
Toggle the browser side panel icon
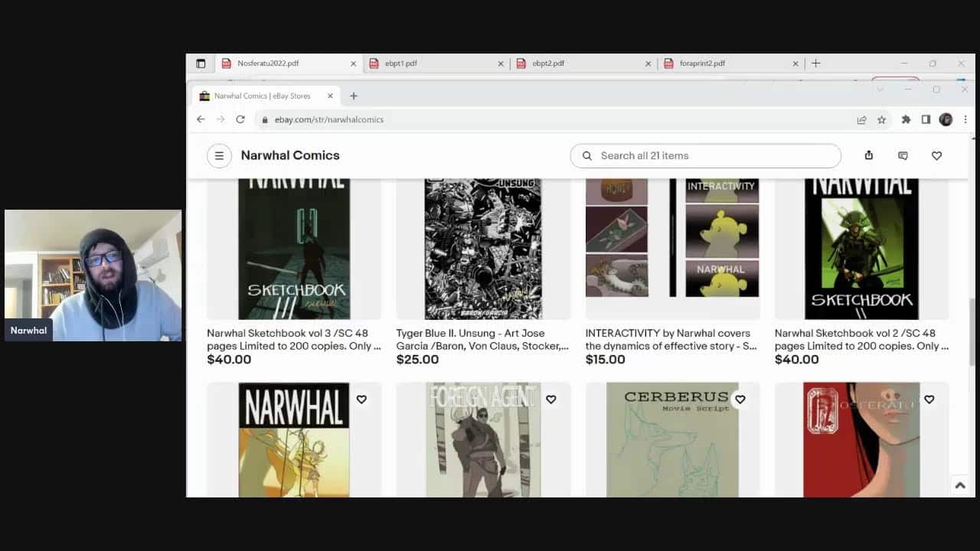[x=926, y=119]
